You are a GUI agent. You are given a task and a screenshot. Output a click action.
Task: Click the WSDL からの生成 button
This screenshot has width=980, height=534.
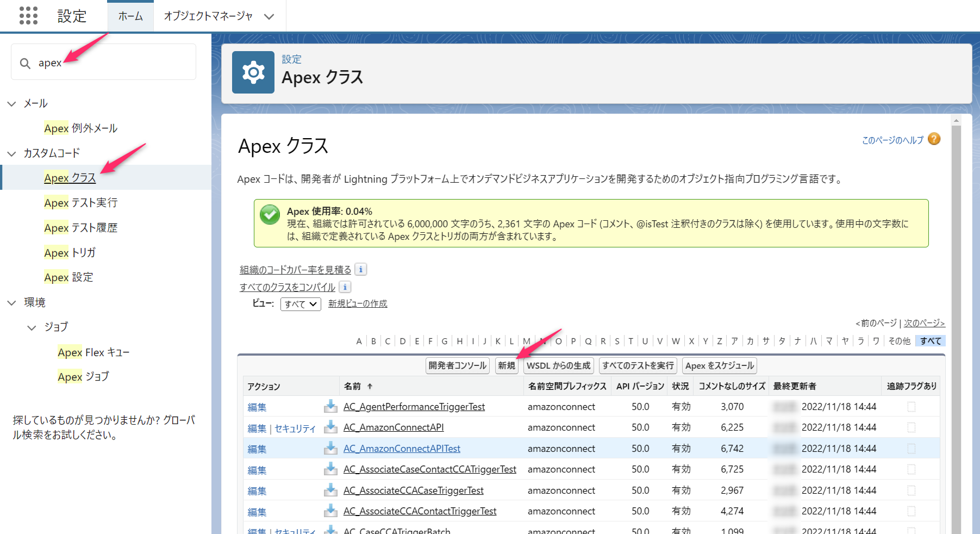[x=559, y=365]
